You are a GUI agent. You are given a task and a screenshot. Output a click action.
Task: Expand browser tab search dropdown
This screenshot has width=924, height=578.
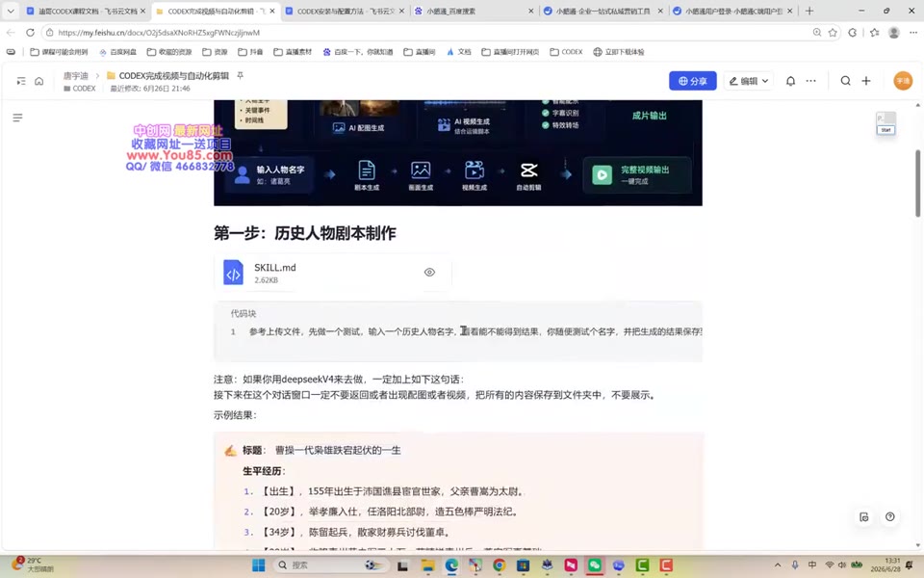pyautogui.click(x=11, y=11)
